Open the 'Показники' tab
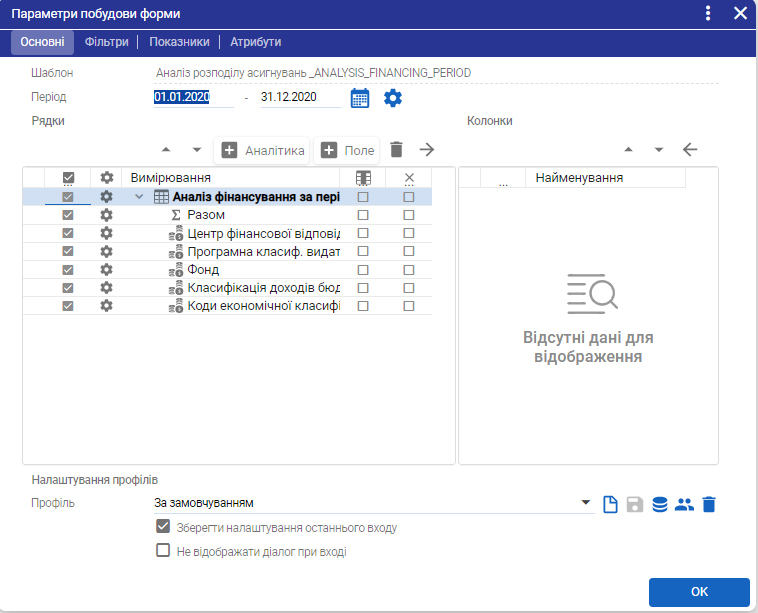 pyautogui.click(x=180, y=42)
